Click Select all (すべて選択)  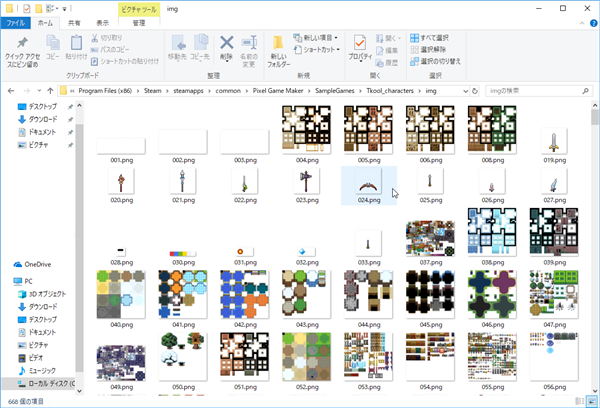[x=429, y=38]
